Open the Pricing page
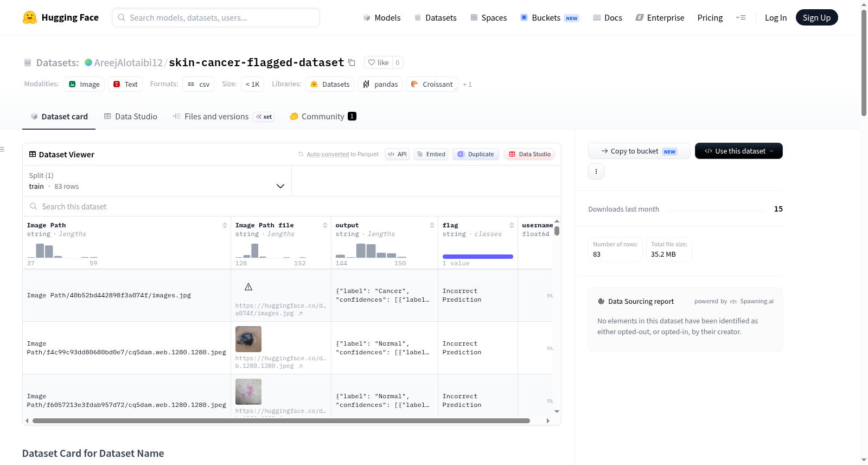The height and width of the screenshot is (465, 868). click(710, 18)
